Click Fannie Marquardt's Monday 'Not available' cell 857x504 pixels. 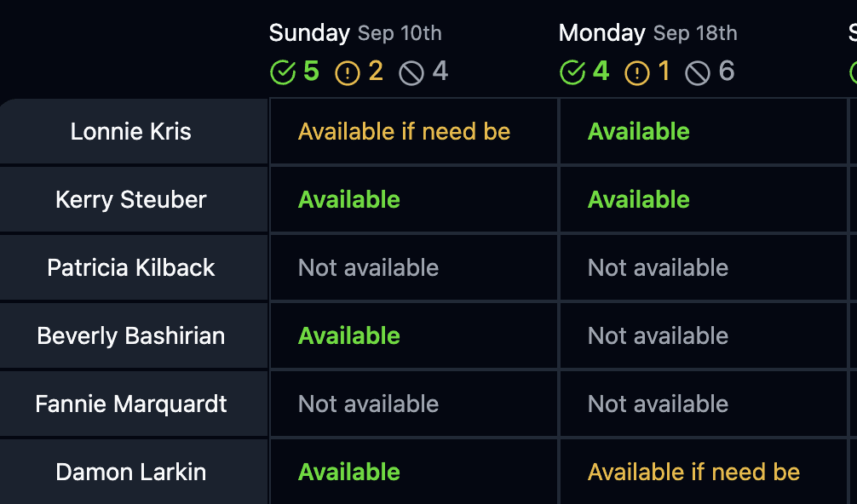point(658,404)
